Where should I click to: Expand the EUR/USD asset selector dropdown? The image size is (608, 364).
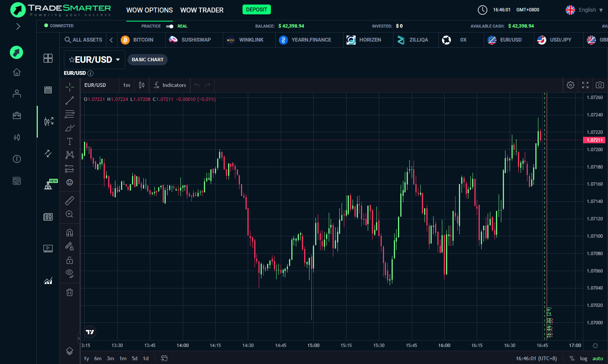coord(118,60)
